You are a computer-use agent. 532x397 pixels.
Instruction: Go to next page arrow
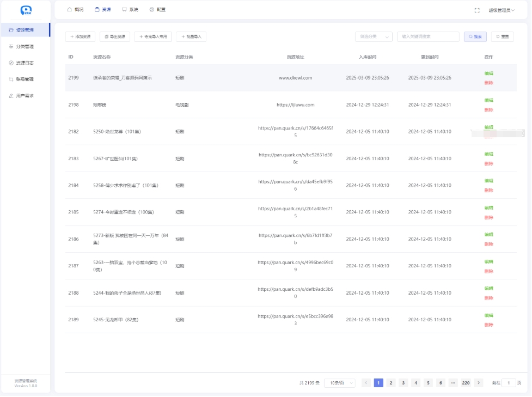[479, 383]
